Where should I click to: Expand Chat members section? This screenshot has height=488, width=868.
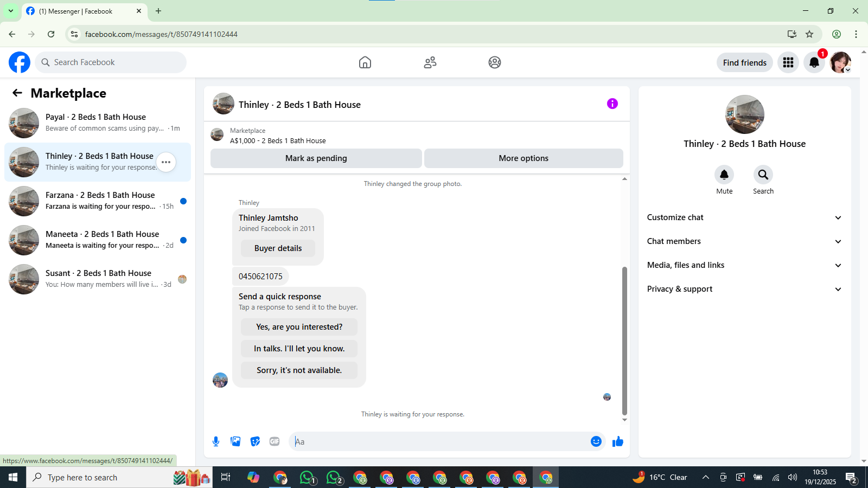coord(744,241)
